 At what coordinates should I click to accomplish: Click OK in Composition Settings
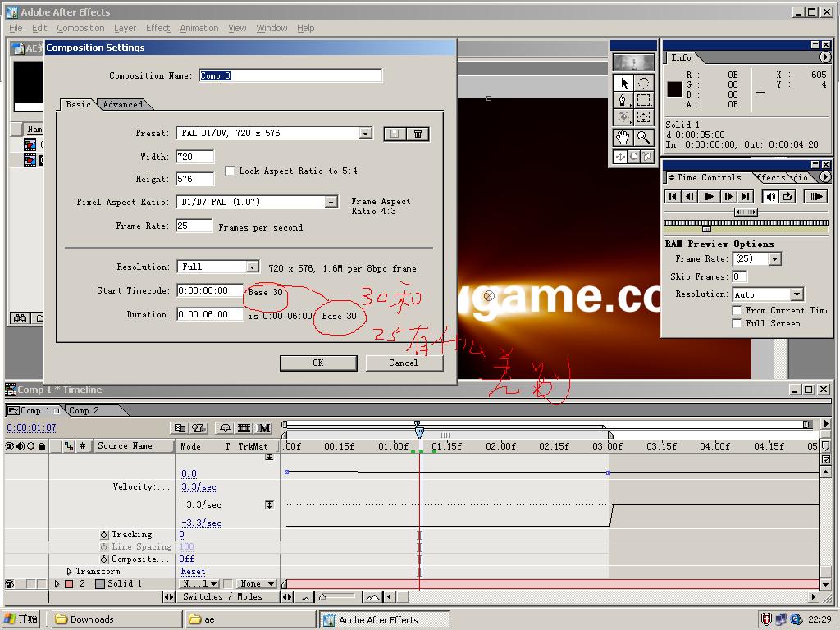(x=318, y=363)
